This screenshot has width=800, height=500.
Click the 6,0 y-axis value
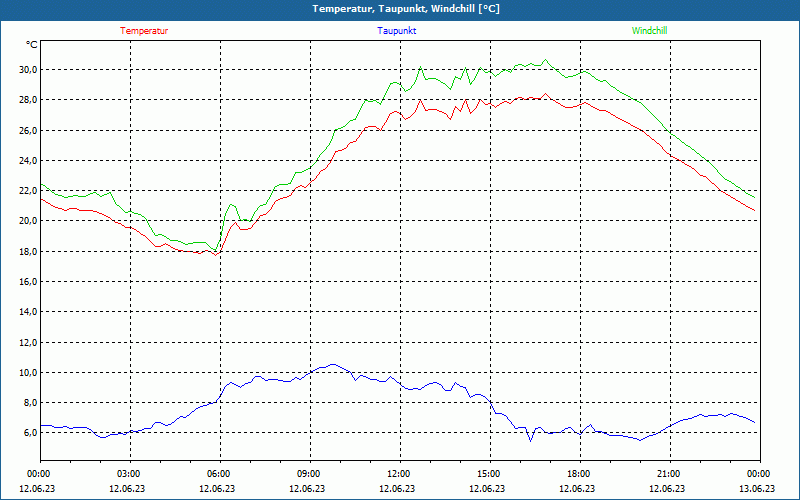[x=31, y=432]
